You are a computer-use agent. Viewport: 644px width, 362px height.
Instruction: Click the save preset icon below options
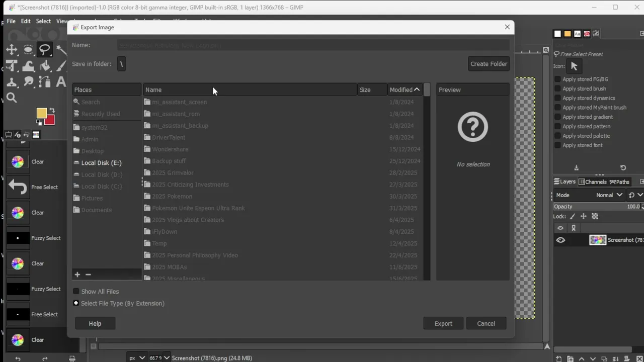(x=577, y=167)
